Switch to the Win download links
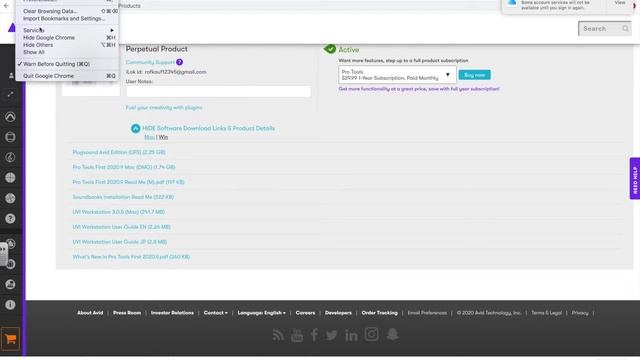640x360 pixels. click(x=163, y=137)
